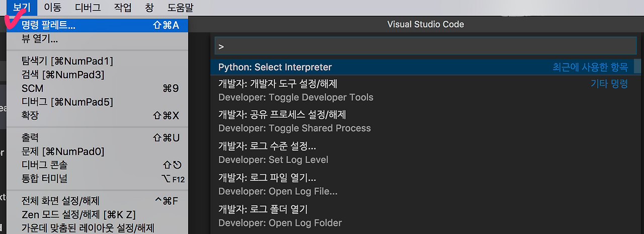
Task: Select 개발자: 로그 수준 설정... command
Action: point(423,153)
